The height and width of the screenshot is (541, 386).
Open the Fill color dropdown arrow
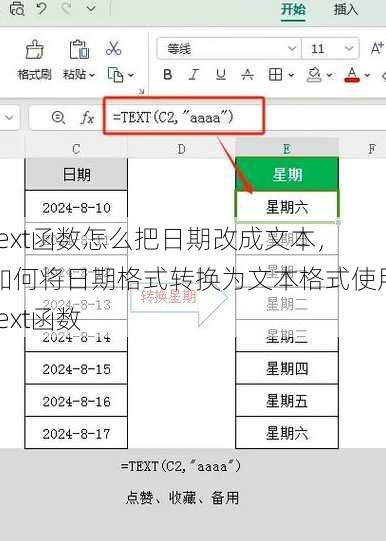click(329, 75)
